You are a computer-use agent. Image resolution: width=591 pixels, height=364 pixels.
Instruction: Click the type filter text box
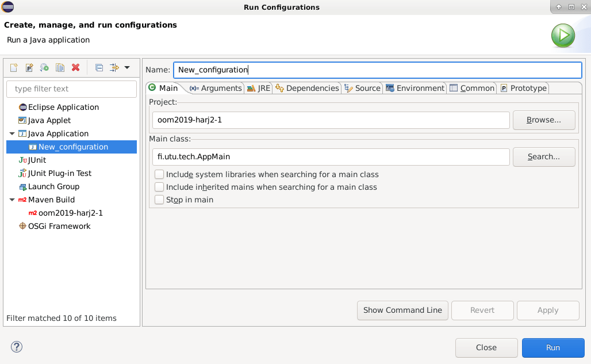click(72, 89)
